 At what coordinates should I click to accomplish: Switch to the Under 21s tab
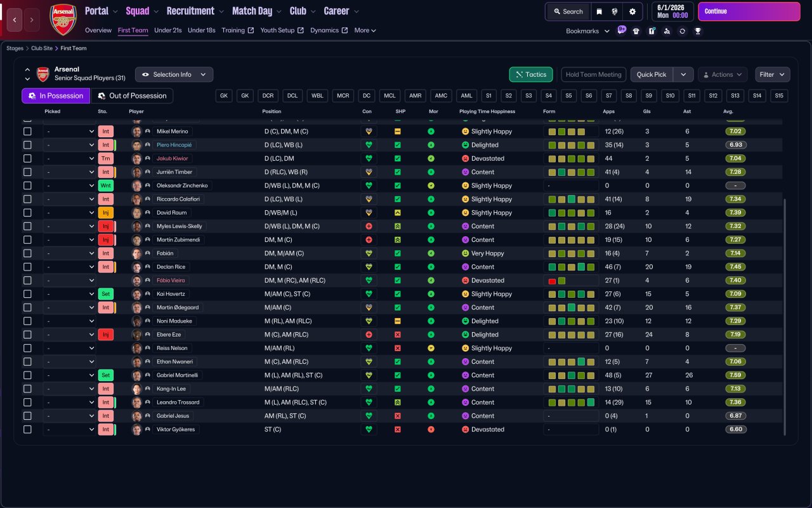point(168,30)
